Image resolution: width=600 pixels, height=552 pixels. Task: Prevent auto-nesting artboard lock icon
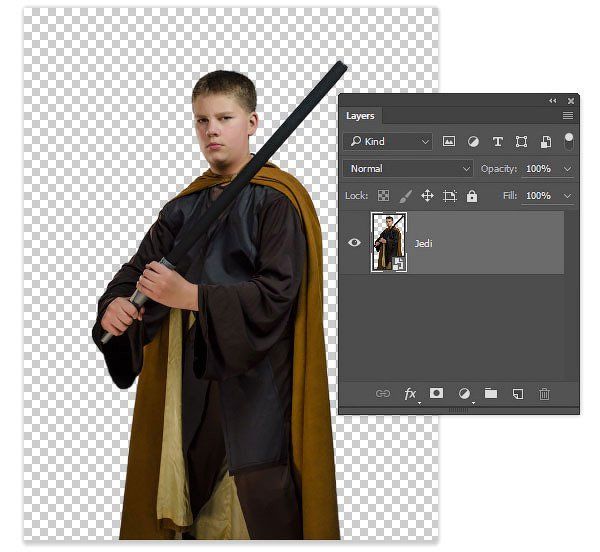(450, 196)
